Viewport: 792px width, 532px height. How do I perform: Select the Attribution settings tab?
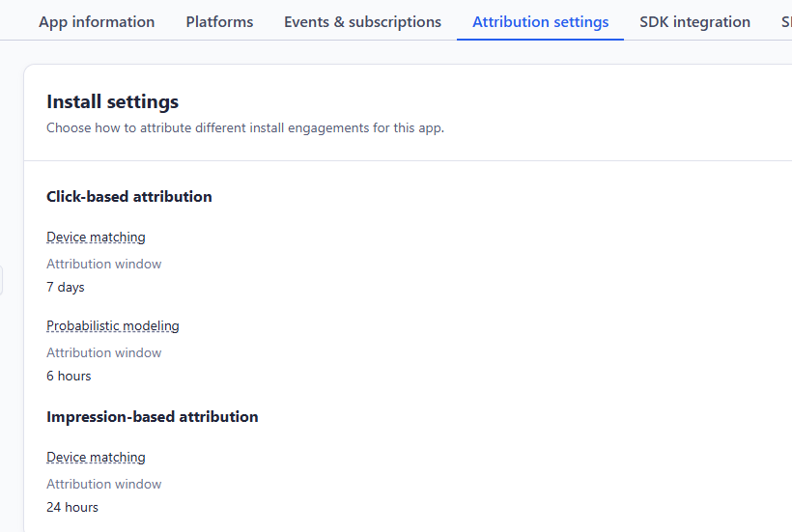541,21
